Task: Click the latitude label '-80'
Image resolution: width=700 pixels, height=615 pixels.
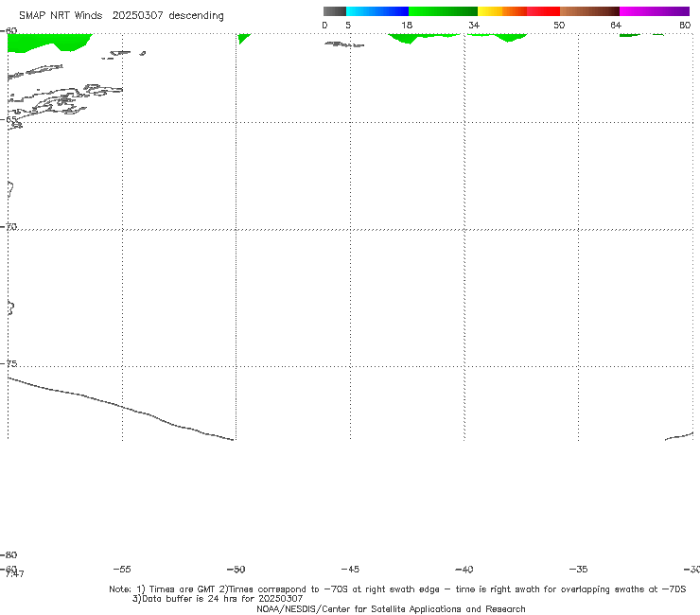Action: [9, 555]
